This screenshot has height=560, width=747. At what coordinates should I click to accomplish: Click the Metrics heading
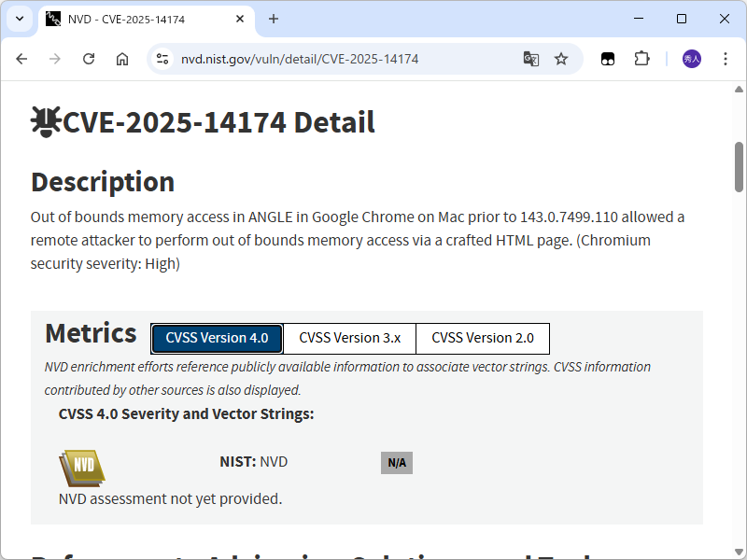click(x=91, y=333)
